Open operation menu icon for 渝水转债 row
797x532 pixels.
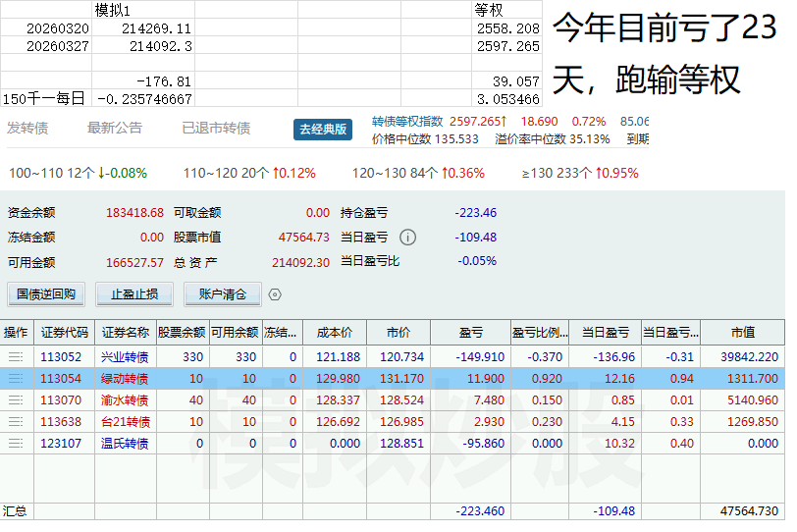[16, 400]
